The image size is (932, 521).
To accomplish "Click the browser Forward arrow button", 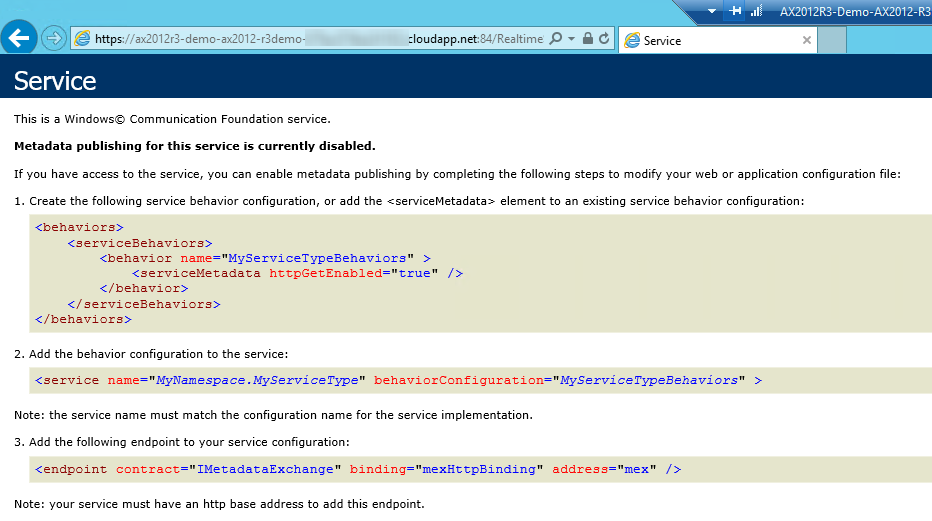I will pos(54,39).
